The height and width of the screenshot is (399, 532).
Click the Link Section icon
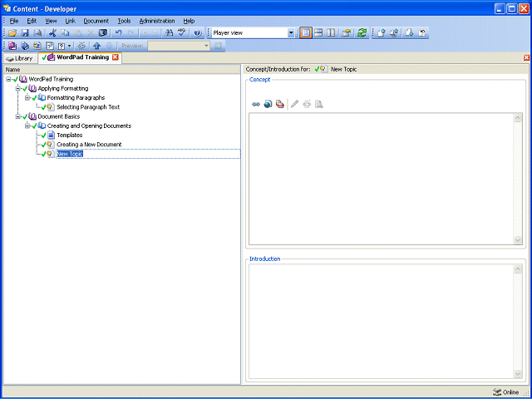pos(25,46)
